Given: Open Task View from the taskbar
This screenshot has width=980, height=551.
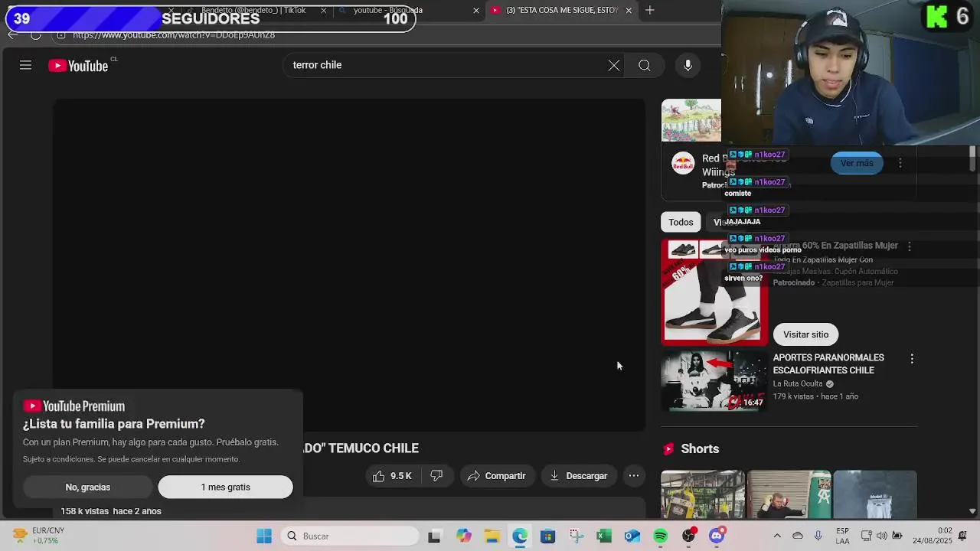Looking at the screenshot, I should (434, 536).
